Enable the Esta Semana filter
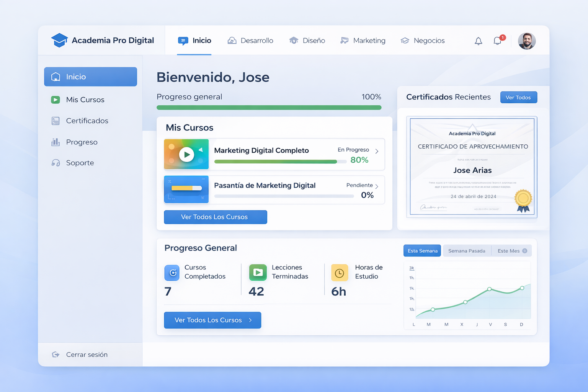Viewport: 588px width, 392px height. coord(422,250)
